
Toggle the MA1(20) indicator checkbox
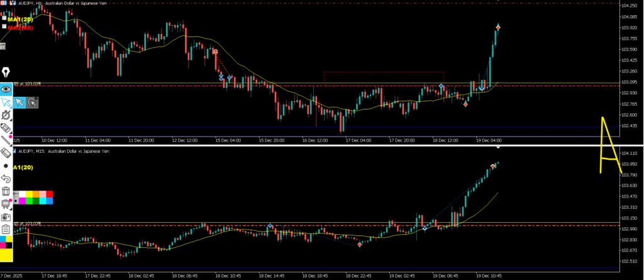[4, 19]
